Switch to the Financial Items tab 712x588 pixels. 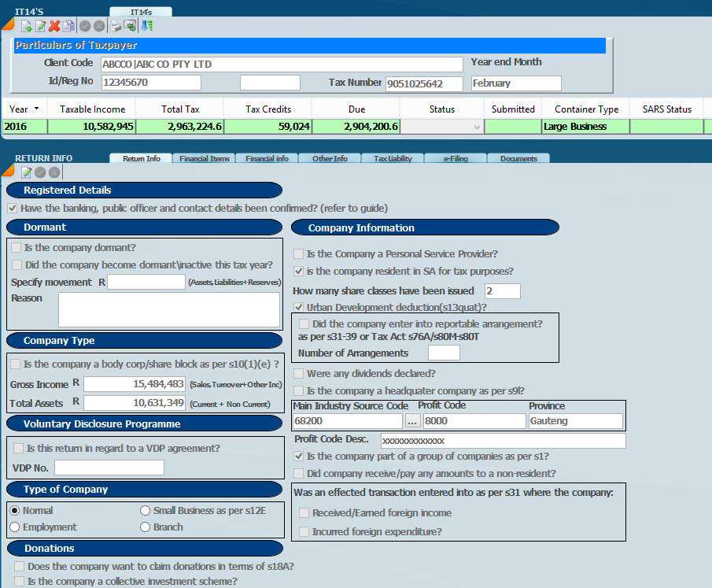click(x=204, y=159)
